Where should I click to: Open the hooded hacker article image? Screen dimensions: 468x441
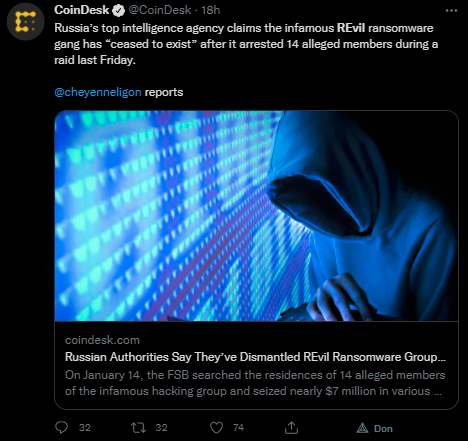point(256,216)
